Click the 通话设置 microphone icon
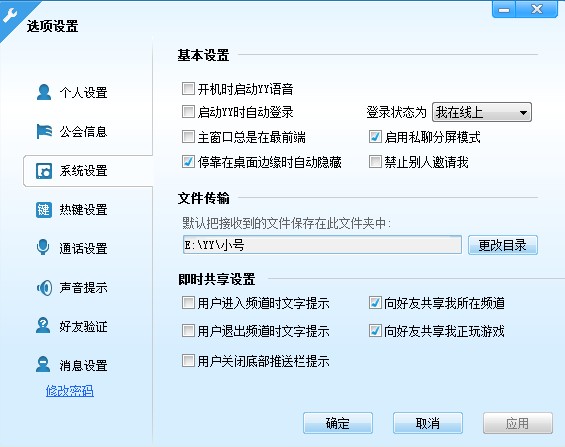Image resolution: width=565 pixels, height=447 pixels. pos(43,247)
